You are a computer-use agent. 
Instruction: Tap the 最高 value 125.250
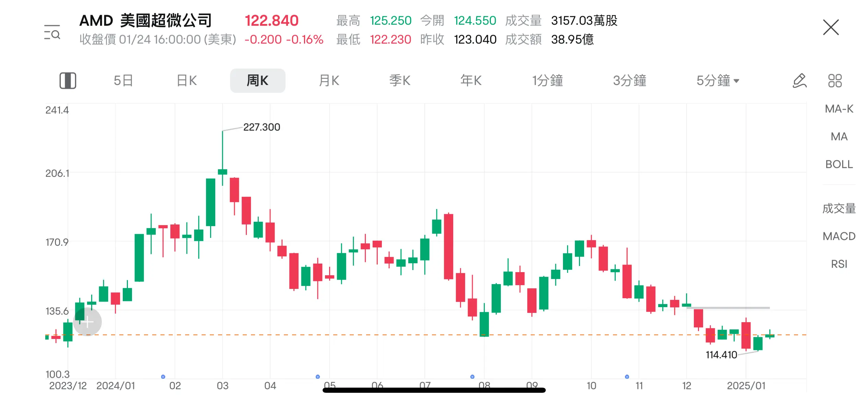pos(391,21)
